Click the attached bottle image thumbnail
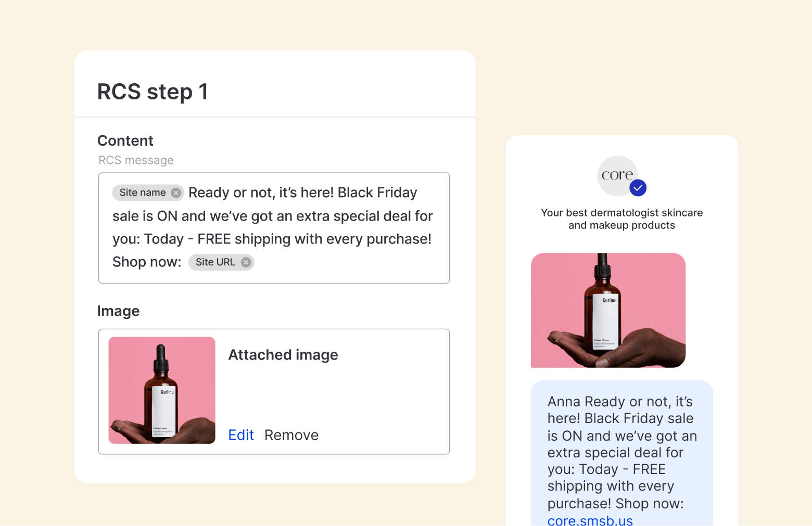Viewport: 812px width, 526px height. pos(162,390)
